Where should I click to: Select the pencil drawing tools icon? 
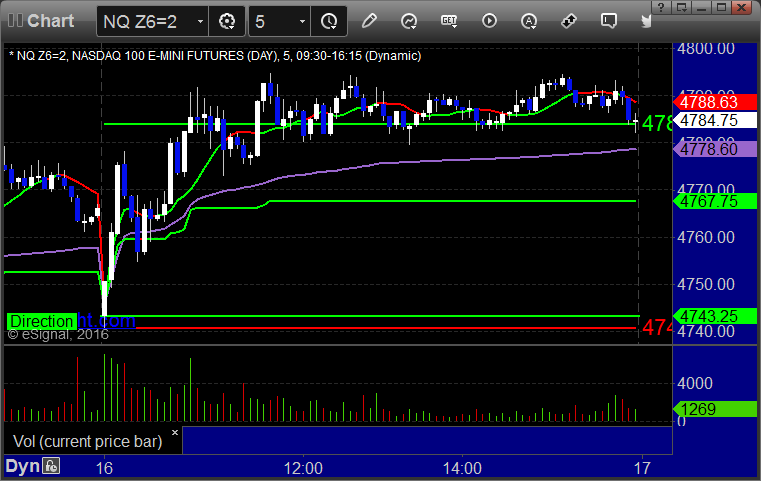pos(369,21)
